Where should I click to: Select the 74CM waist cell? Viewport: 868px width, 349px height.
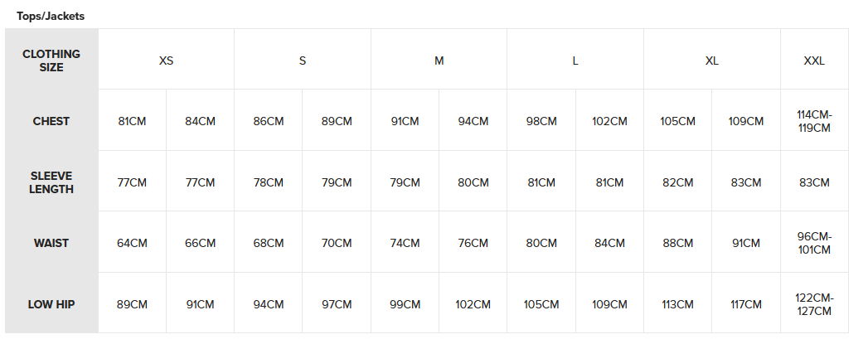pyautogui.click(x=405, y=243)
